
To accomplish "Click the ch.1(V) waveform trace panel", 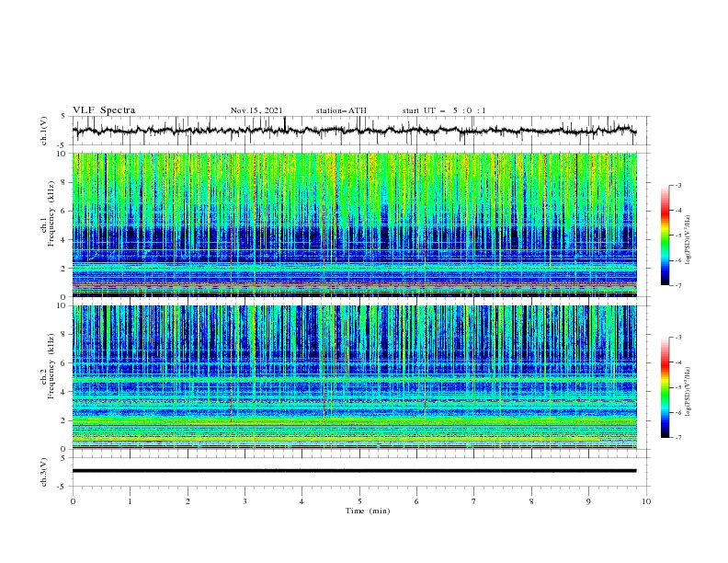I will [361, 131].
